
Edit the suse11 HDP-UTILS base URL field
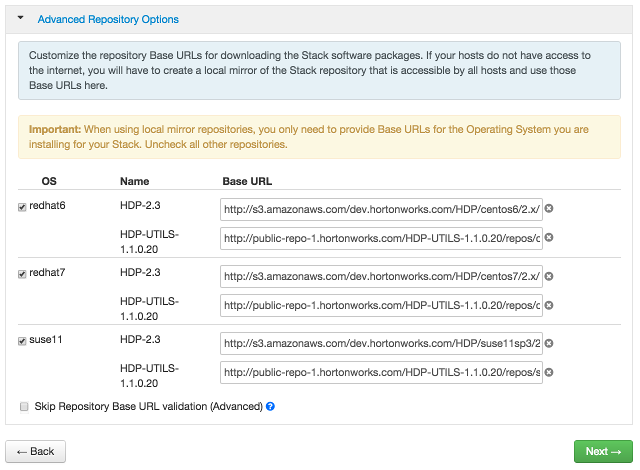click(x=381, y=372)
